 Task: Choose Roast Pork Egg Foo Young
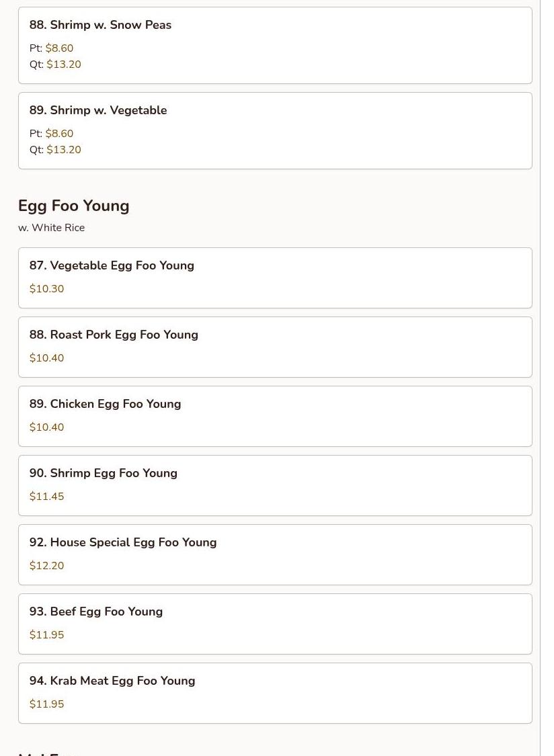(114, 335)
